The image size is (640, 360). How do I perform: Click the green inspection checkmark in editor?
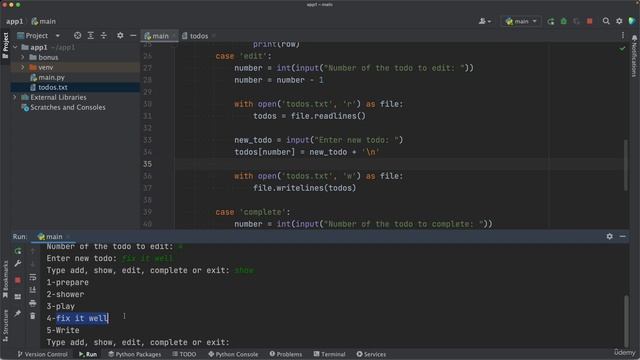coord(622,49)
